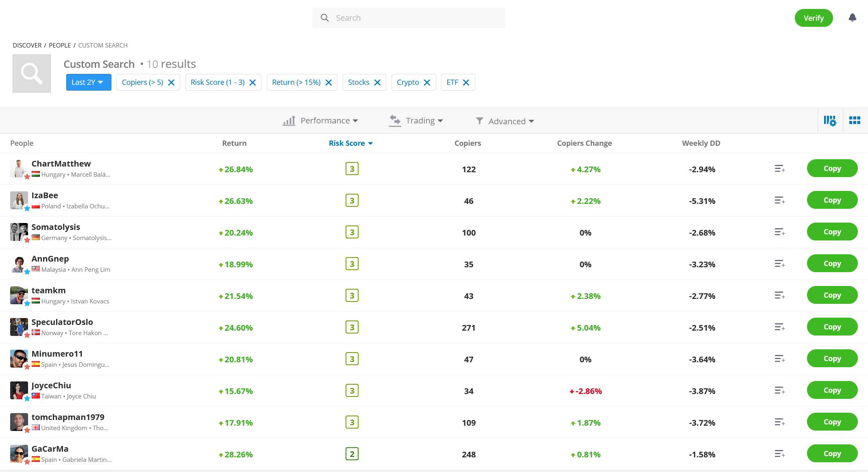Select SpeculatorOslo's 271 copiers value
This screenshot has width=868, height=472.
click(468, 328)
